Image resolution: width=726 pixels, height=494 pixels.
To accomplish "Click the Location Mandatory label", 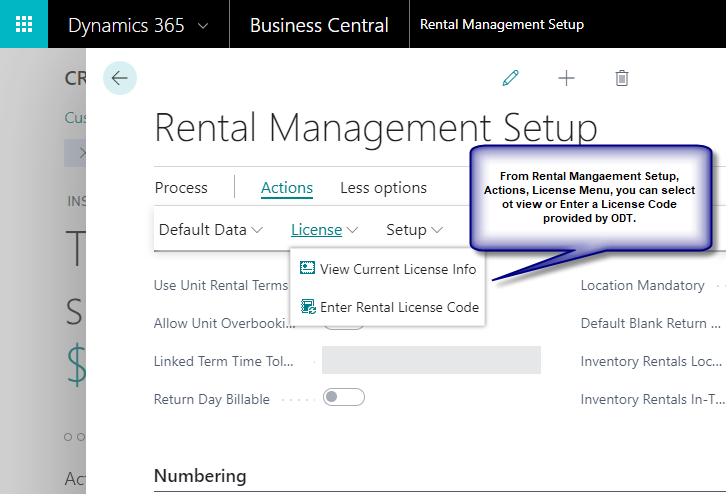I will [x=643, y=285].
